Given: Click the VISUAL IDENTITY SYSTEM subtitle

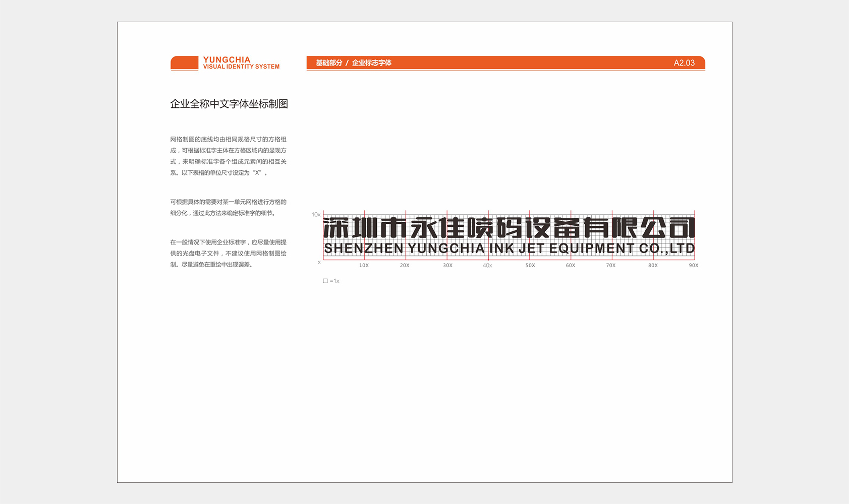Looking at the screenshot, I should tap(241, 67).
